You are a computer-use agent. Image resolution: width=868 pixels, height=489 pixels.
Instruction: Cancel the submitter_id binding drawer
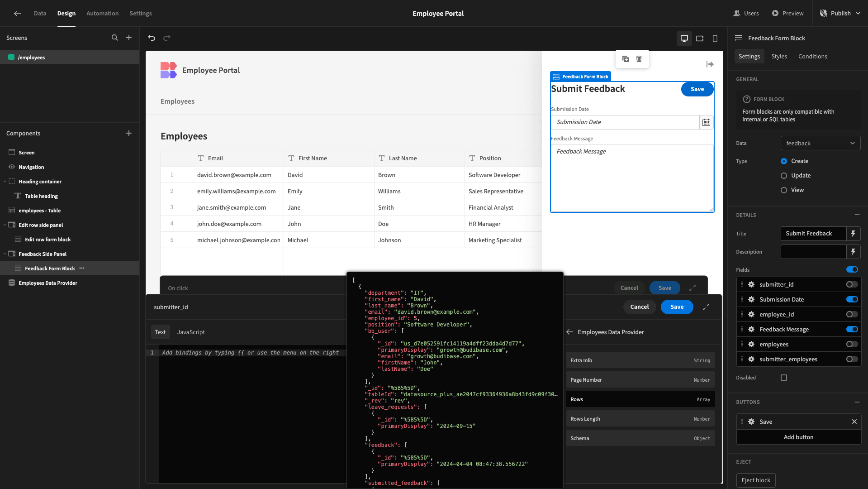pos(639,307)
